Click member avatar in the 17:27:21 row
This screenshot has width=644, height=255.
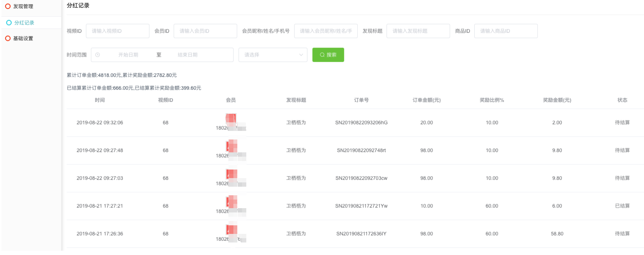point(231,202)
